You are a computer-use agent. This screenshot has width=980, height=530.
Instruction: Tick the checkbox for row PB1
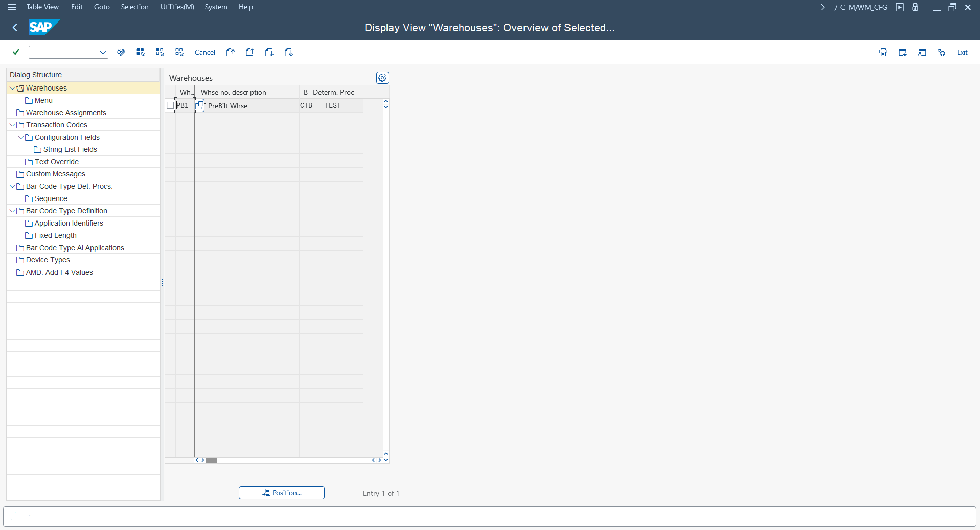170,105
